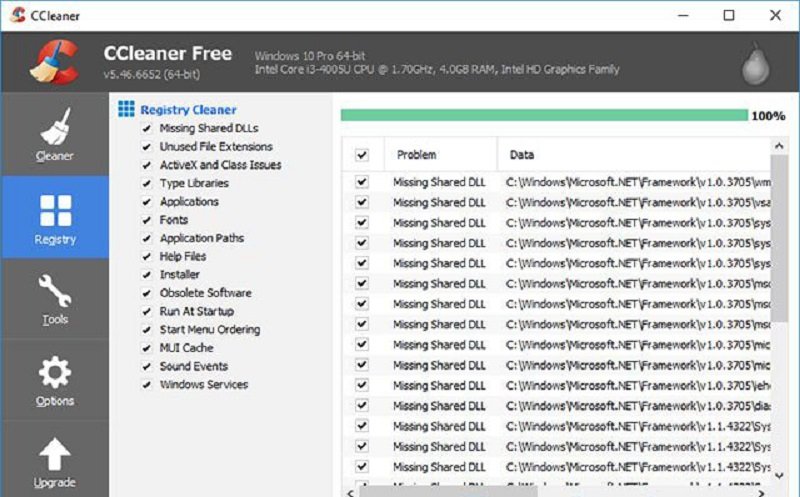The image size is (800, 497).
Task: Click the CCleaner logo in header
Action: pos(55,61)
